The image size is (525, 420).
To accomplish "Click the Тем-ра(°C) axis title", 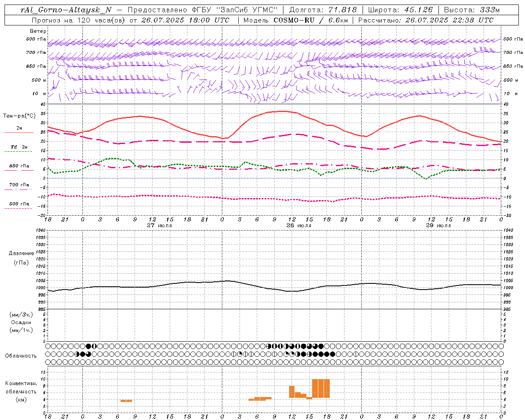I will click(x=19, y=116).
